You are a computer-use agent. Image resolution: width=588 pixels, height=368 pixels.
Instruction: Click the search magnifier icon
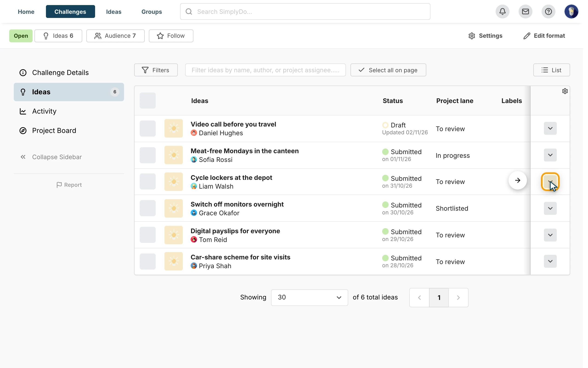(x=189, y=11)
